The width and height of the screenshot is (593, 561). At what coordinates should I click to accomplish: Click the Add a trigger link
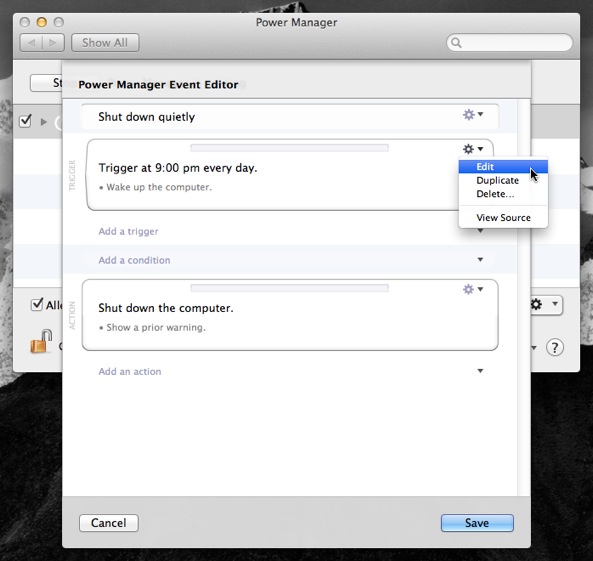tap(128, 231)
